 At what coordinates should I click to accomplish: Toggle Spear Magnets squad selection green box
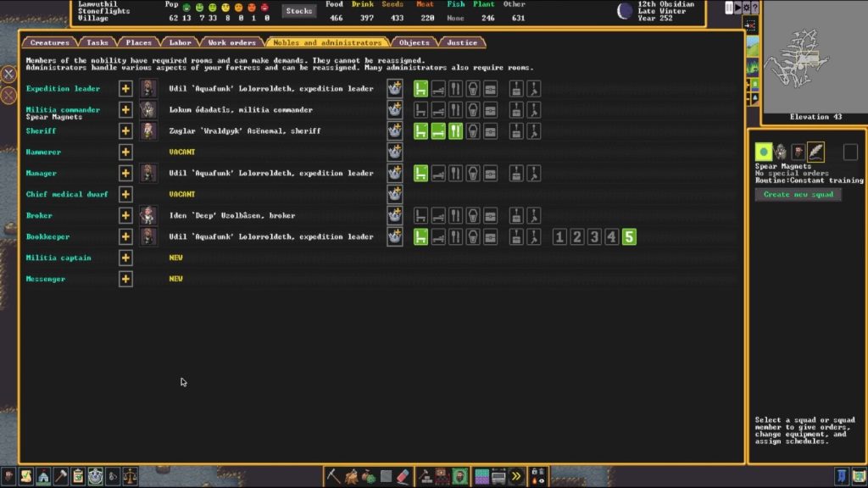tap(764, 152)
